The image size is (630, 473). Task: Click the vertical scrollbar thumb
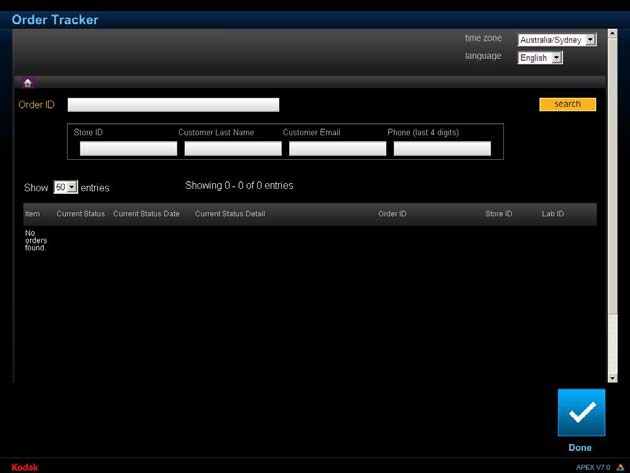pos(612,176)
